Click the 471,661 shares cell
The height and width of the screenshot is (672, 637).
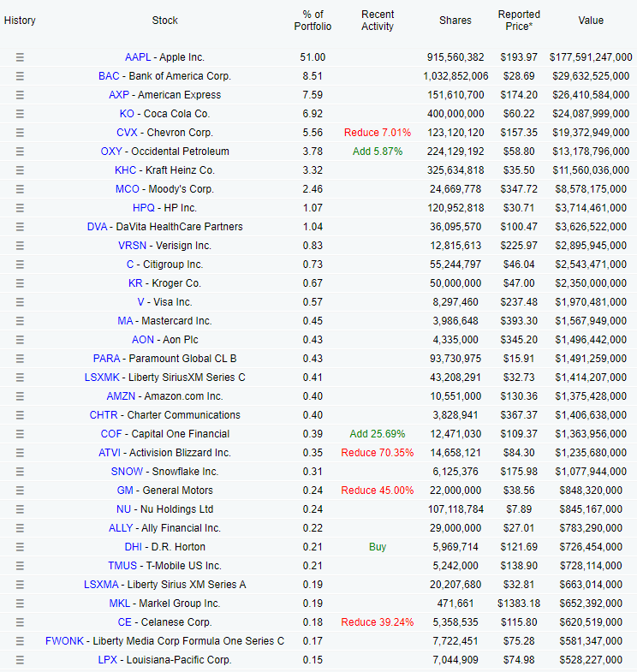[x=455, y=604]
